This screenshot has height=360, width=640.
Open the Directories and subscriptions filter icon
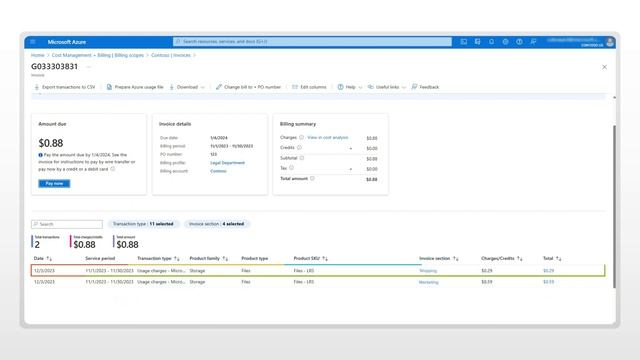(478, 42)
